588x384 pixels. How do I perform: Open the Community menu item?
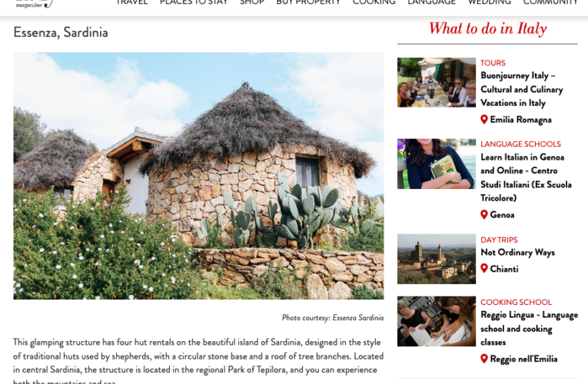pos(550,2)
